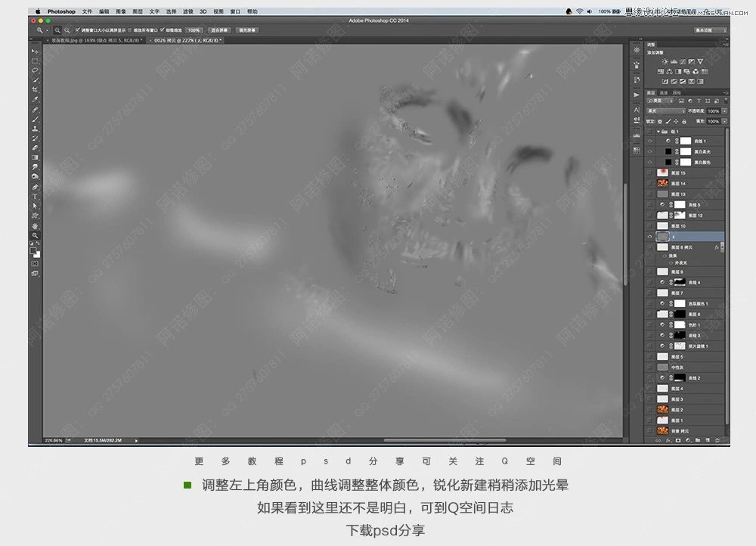Hide the selected layer z
The image size is (756, 546).
pos(650,237)
